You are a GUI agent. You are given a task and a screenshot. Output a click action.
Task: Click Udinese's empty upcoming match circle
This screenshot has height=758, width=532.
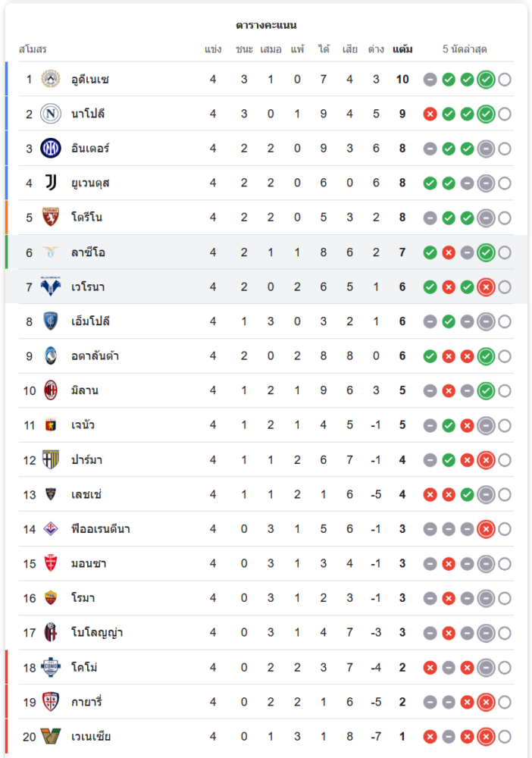pos(505,80)
